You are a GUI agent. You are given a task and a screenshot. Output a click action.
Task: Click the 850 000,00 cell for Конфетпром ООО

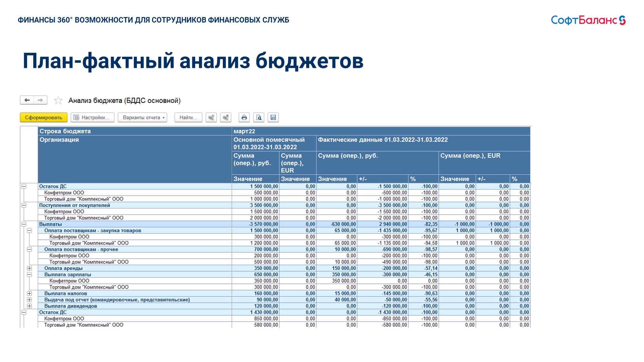(255, 319)
